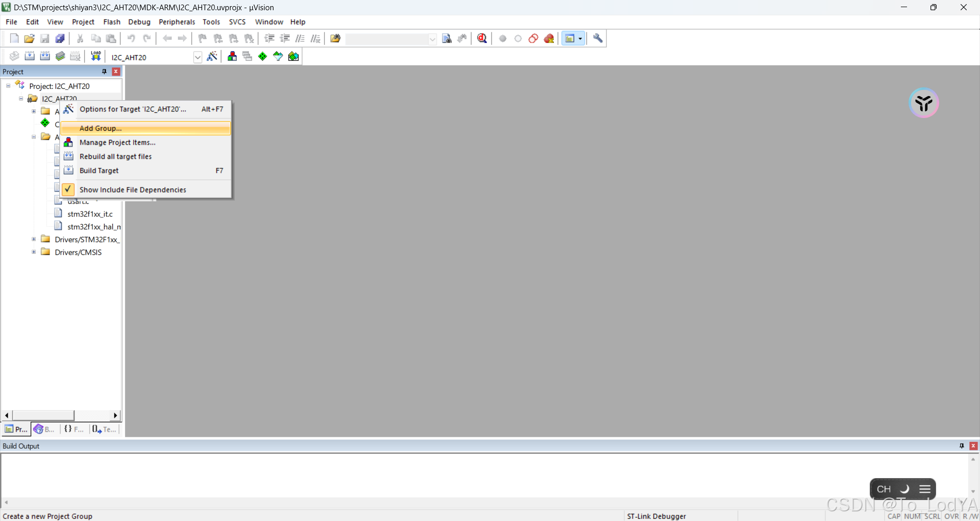Screen dimensions: 980x521
Task: Open Manage Project Items from build toolbar
Action: [x=232, y=56]
